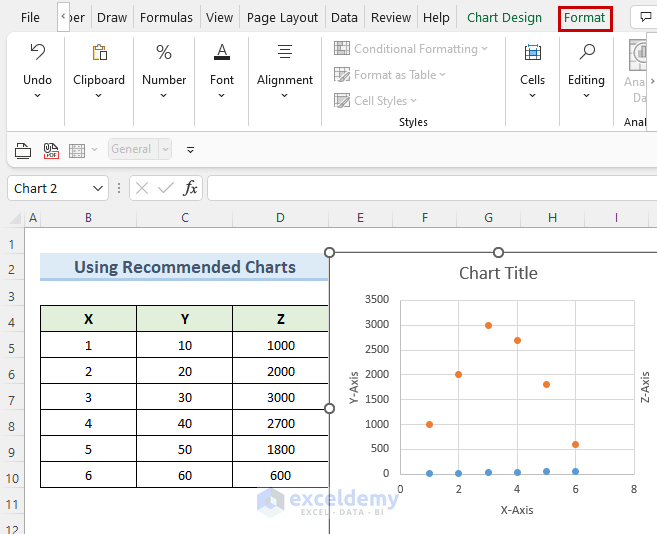Click the Select All corner triangle
This screenshot has height=534, width=657.
(16, 218)
